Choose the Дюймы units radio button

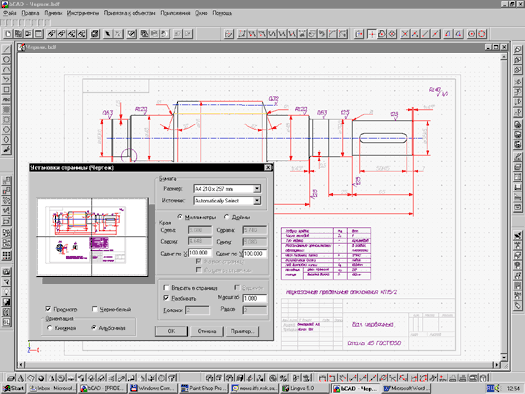click(x=227, y=217)
